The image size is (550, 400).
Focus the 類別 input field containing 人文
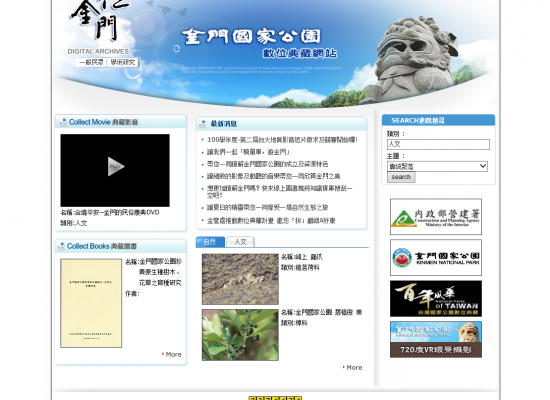[x=438, y=144]
